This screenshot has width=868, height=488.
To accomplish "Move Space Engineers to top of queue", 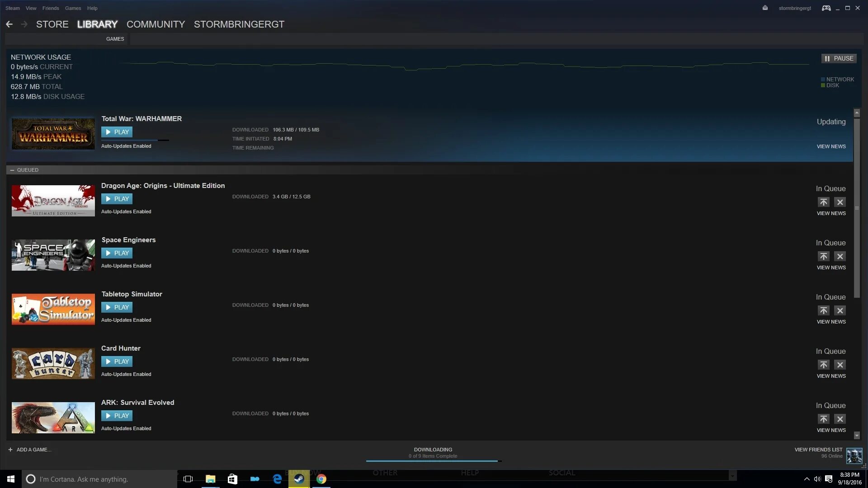I will click(823, 256).
